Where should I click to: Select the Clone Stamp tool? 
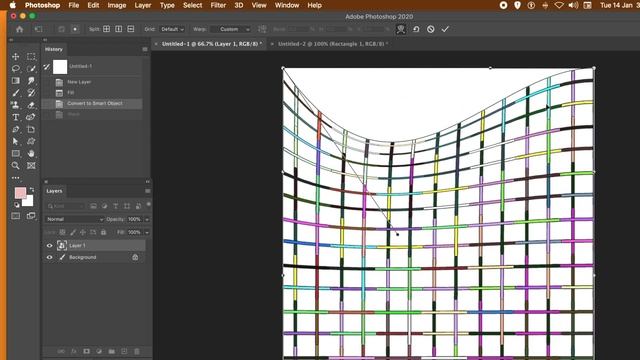[16, 105]
